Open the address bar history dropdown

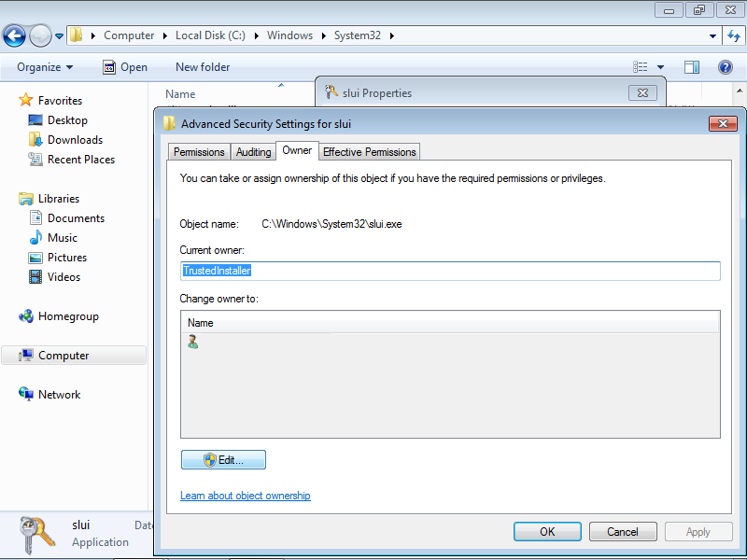click(x=712, y=35)
